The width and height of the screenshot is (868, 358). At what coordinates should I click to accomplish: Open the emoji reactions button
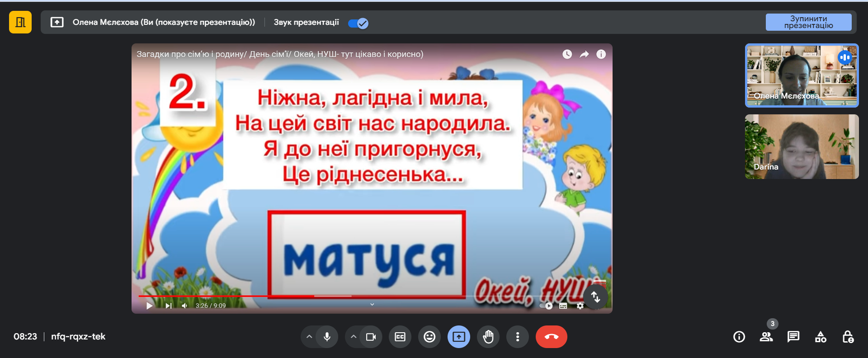pyautogui.click(x=429, y=337)
